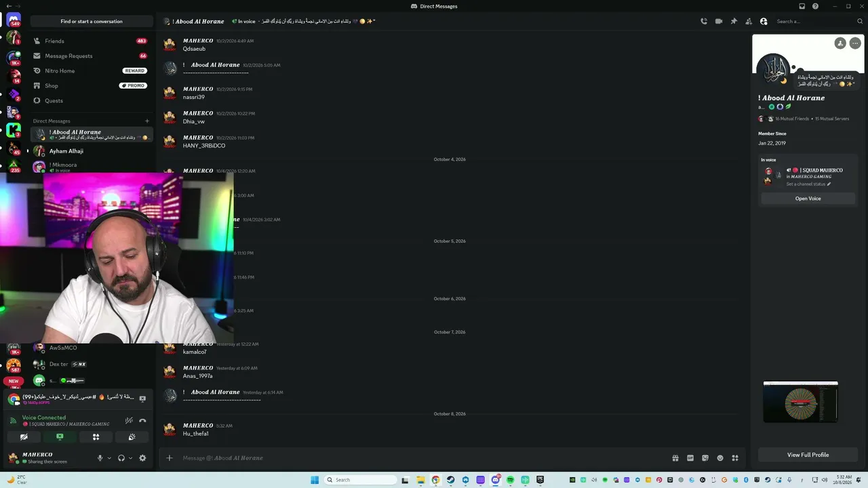Start a video call from header

coord(719,21)
